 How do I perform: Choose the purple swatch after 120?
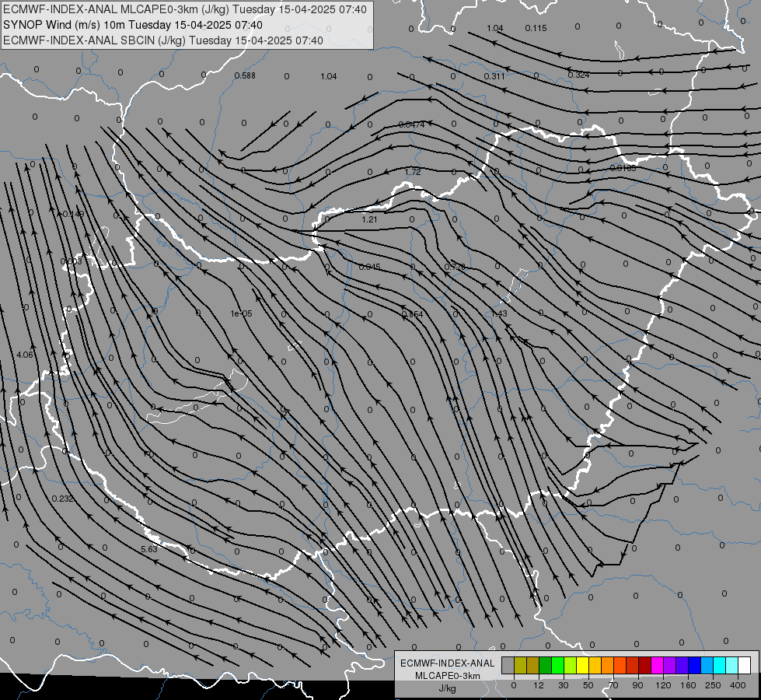tap(670, 665)
